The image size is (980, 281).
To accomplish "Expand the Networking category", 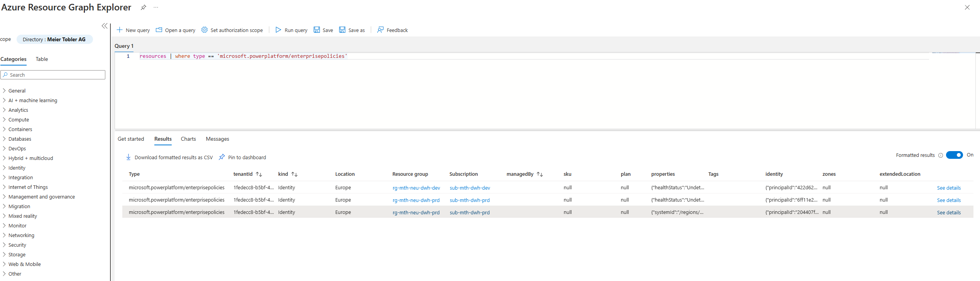I will (x=4, y=235).
